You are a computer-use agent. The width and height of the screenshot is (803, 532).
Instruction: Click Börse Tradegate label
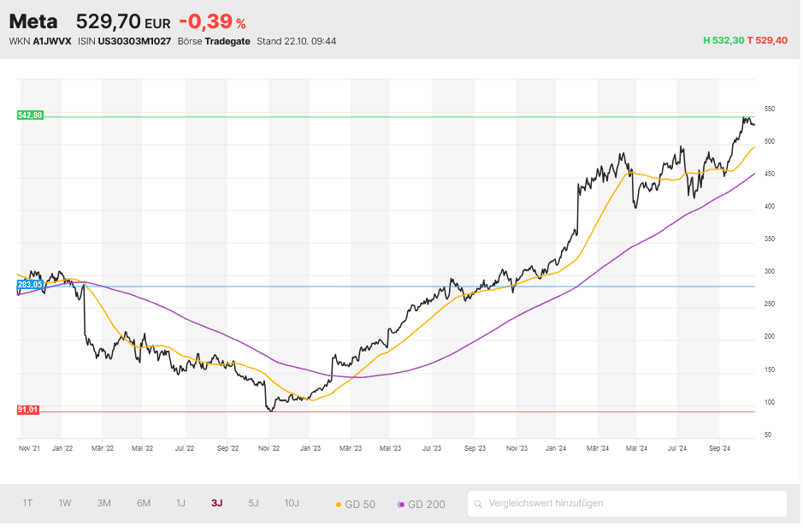pyautogui.click(x=214, y=41)
